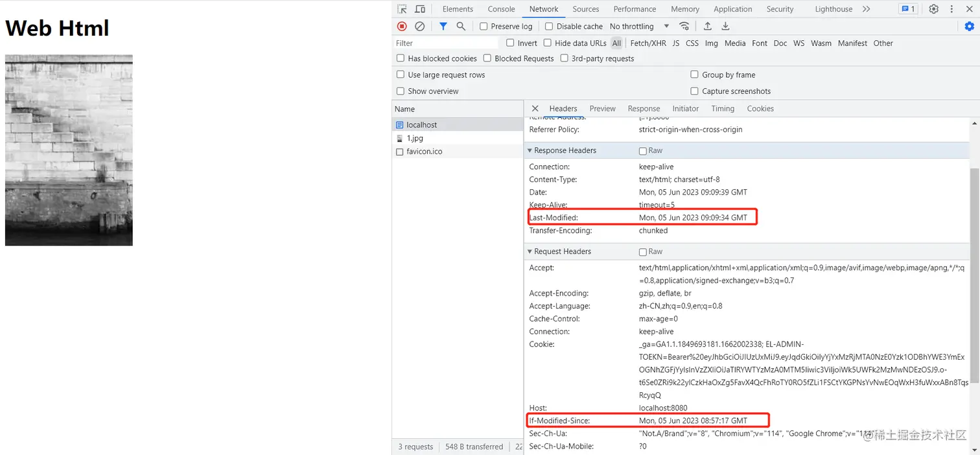Select the favicon.ico request row
This screenshot has width=980, height=455.
pyautogui.click(x=458, y=151)
